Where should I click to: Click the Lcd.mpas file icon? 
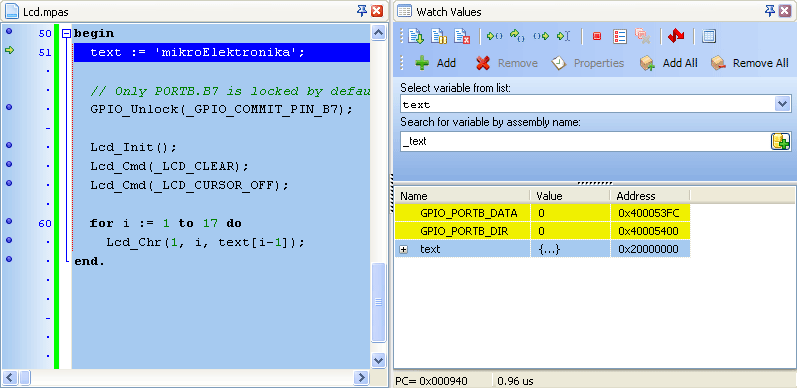[x=12, y=11]
